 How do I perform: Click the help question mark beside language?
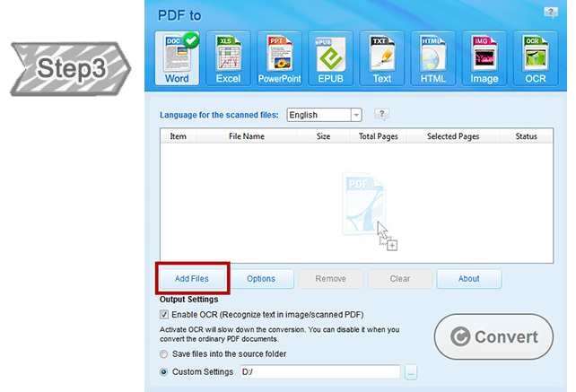(x=381, y=115)
